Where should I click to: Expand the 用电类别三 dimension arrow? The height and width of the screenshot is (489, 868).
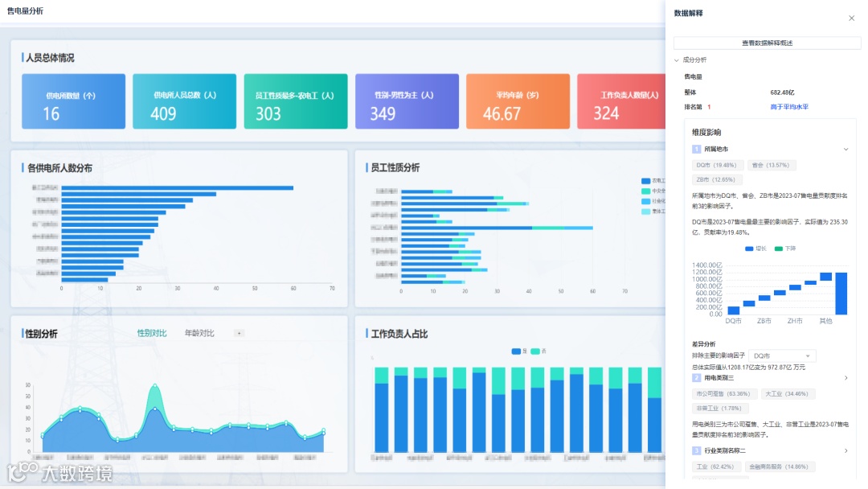(845, 378)
